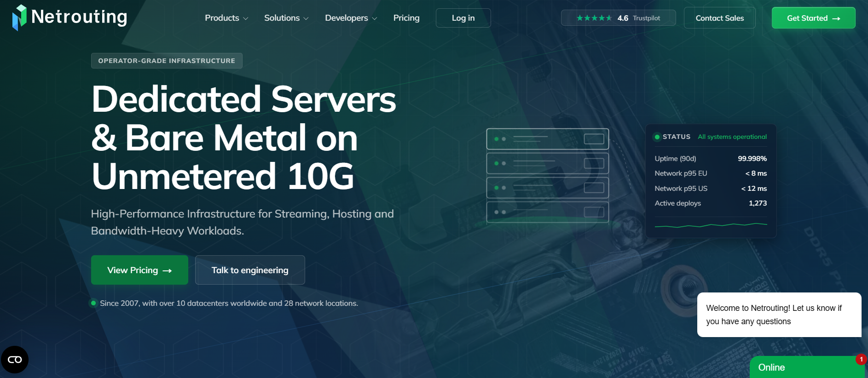
Task: Click the Get Started button
Action: point(813,18)
